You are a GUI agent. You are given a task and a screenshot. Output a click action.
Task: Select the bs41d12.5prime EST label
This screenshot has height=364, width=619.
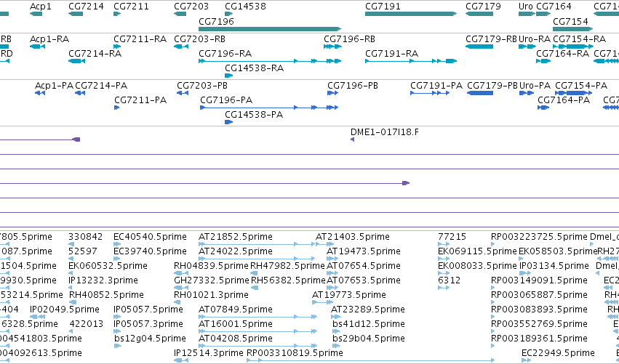[369, 324]
